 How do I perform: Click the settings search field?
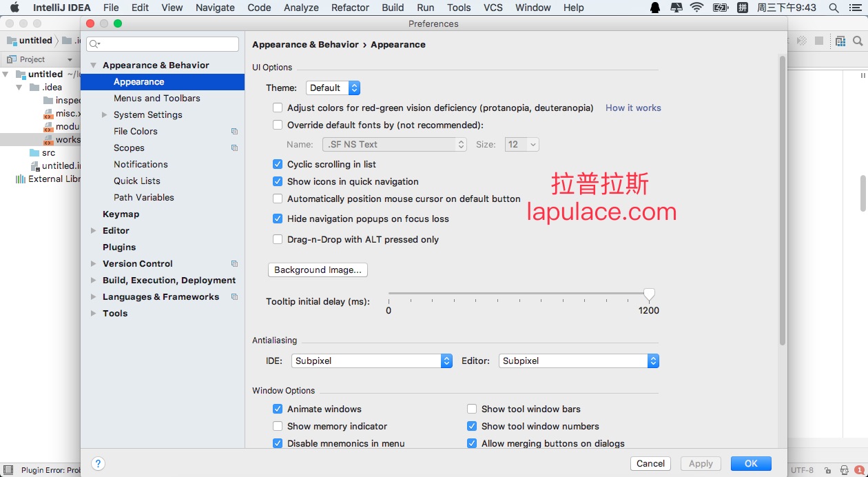pos(163,43)
